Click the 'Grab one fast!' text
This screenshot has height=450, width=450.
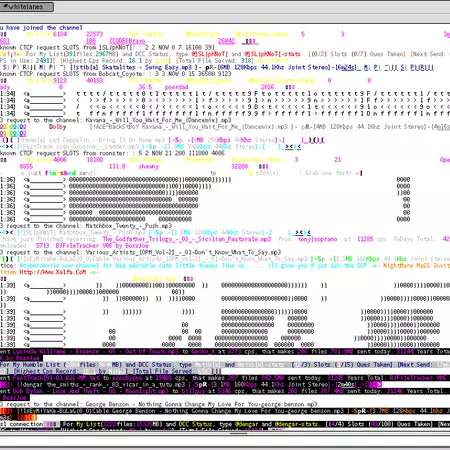point(327,173)
